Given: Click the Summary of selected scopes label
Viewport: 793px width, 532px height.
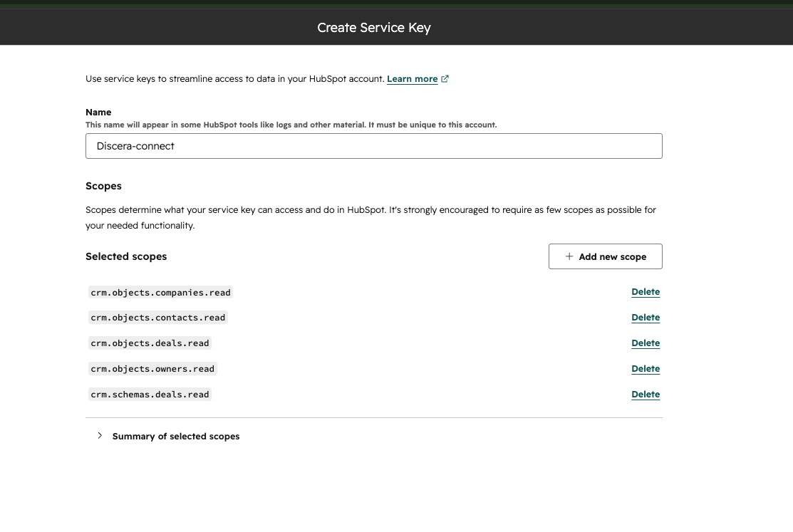Looking at the screenshot, I should click(176, 437).
